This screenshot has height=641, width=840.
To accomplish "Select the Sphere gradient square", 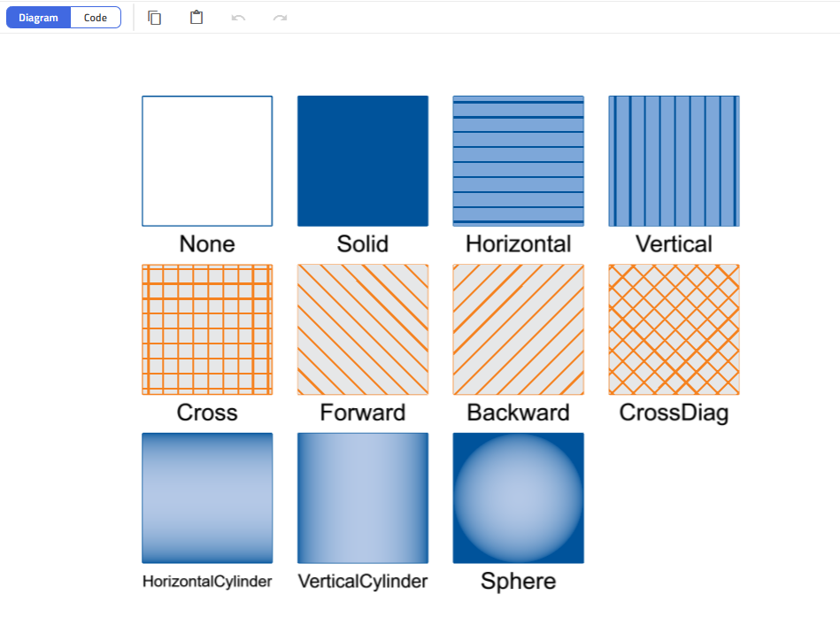I will (x=519, y=498).
